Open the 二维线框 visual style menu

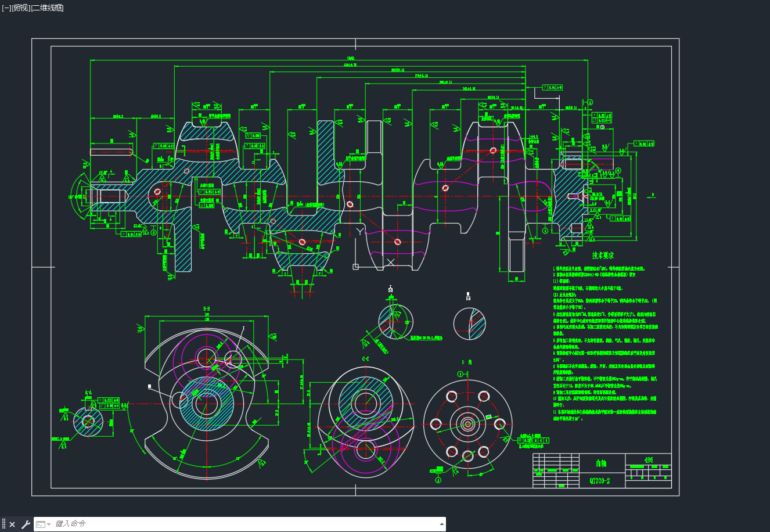[x=48, y=8]
